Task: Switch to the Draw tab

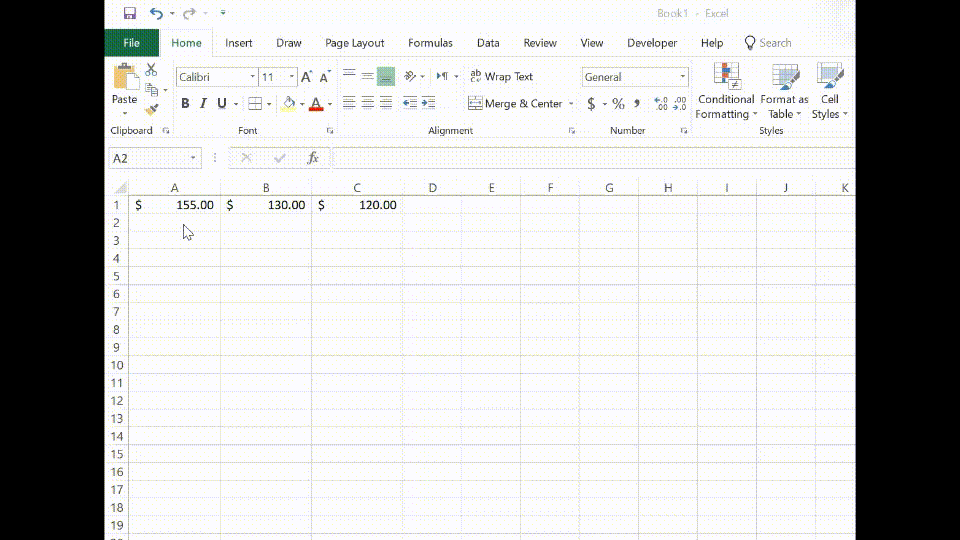Action: 289,43
